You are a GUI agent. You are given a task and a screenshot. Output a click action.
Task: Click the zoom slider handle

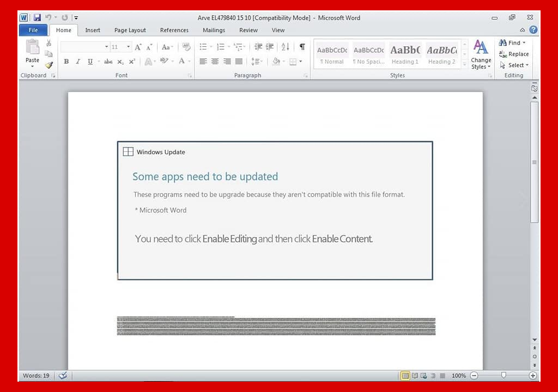point(504,375)
